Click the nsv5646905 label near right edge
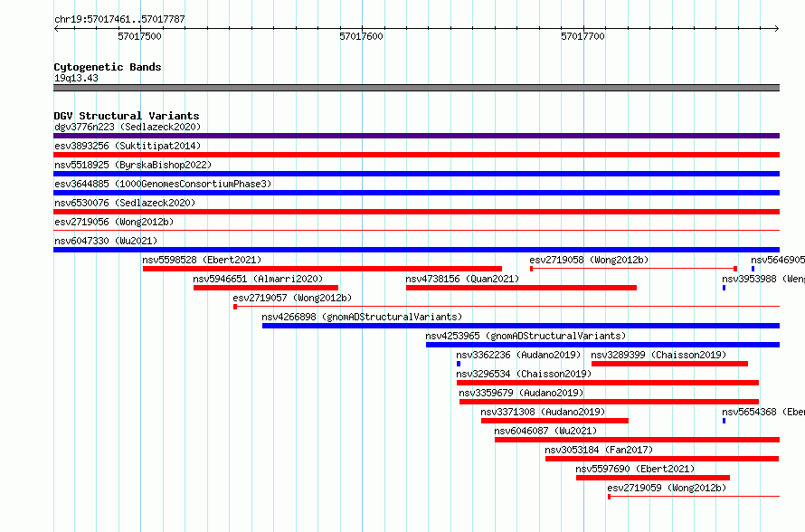The width and height of the screenshot is (805, 532). (777, 260)
